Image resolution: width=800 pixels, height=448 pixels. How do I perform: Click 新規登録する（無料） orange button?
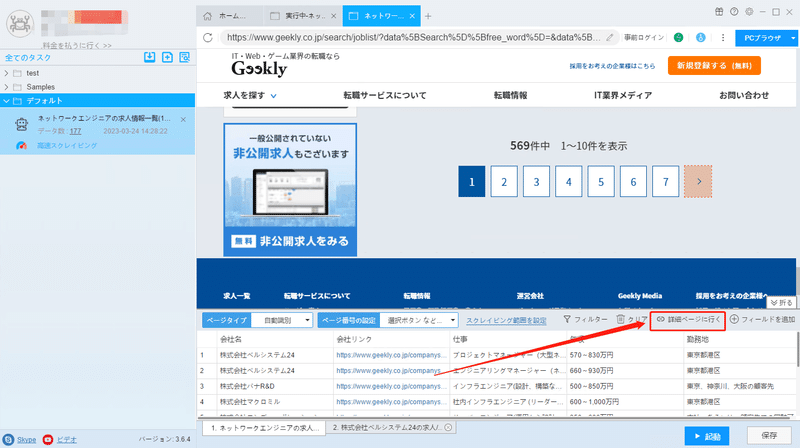(x=714, y=66)
